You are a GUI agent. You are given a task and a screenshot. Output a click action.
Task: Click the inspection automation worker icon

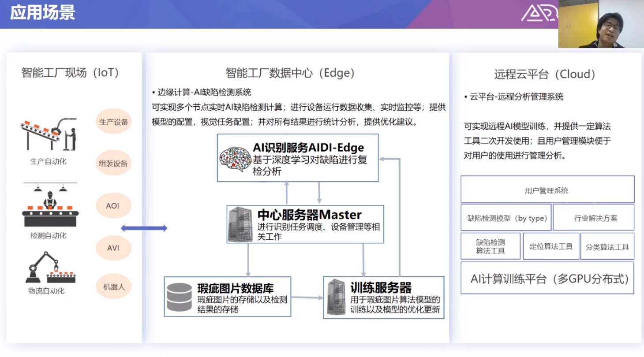point(50,205)
